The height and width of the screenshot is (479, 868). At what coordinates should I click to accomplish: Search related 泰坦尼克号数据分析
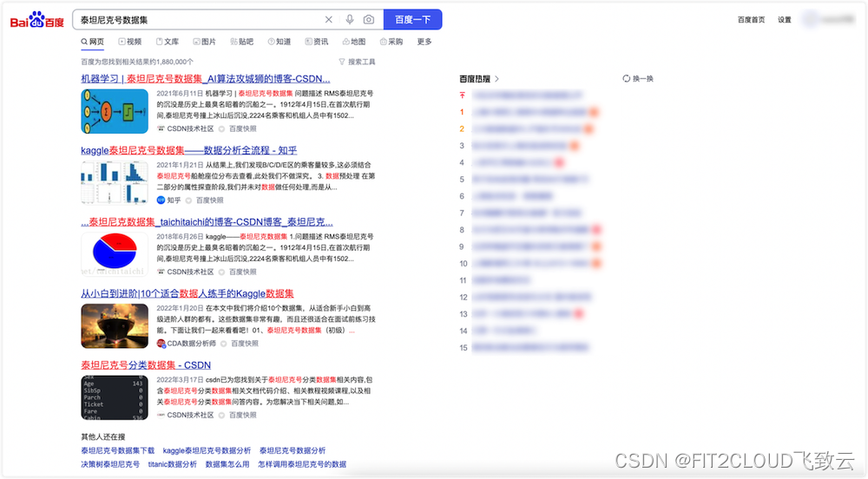[x=293, y=450]
